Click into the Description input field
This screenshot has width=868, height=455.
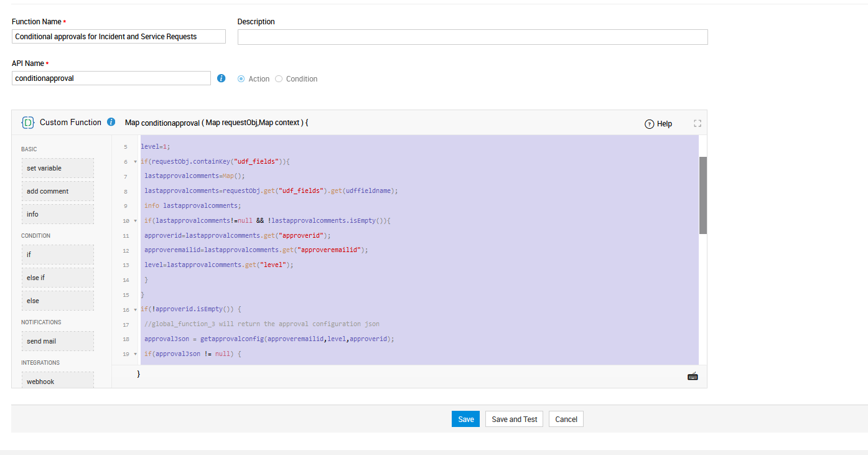[x=472, y=37]
